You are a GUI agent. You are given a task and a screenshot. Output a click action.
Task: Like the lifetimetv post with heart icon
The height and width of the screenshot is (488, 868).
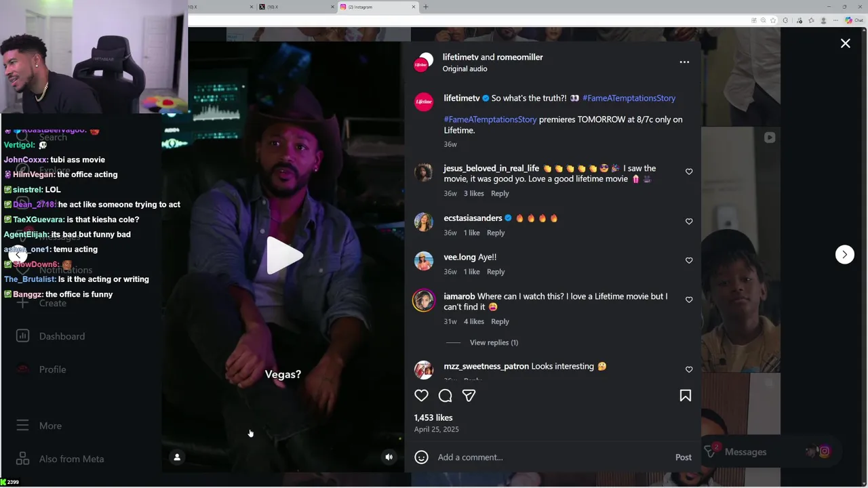coord(421,395)
